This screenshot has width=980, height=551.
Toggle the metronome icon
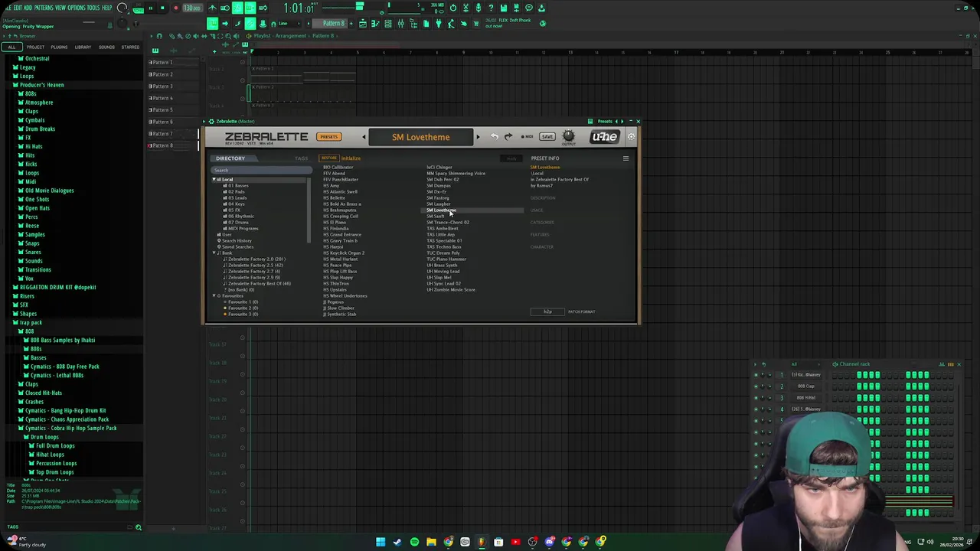coord(212,8)
